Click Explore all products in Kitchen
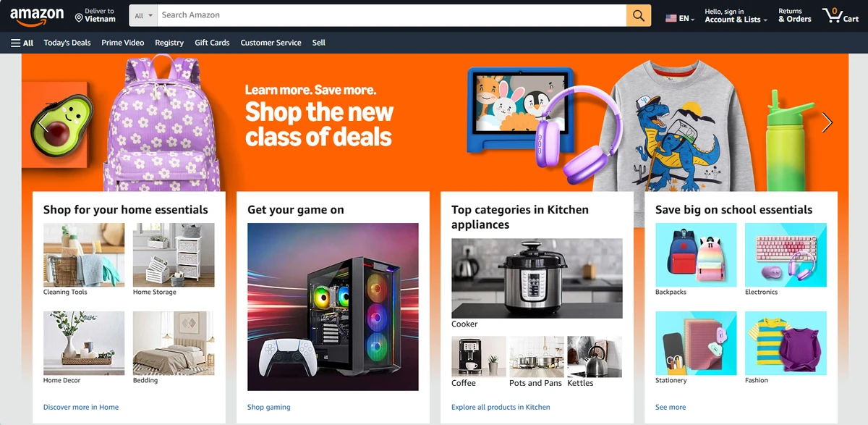868x425 pixels. (x=501, y=407)
